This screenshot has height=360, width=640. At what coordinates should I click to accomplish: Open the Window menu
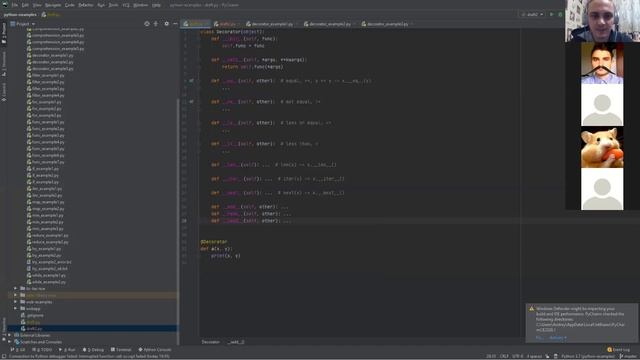click(141, 5)
